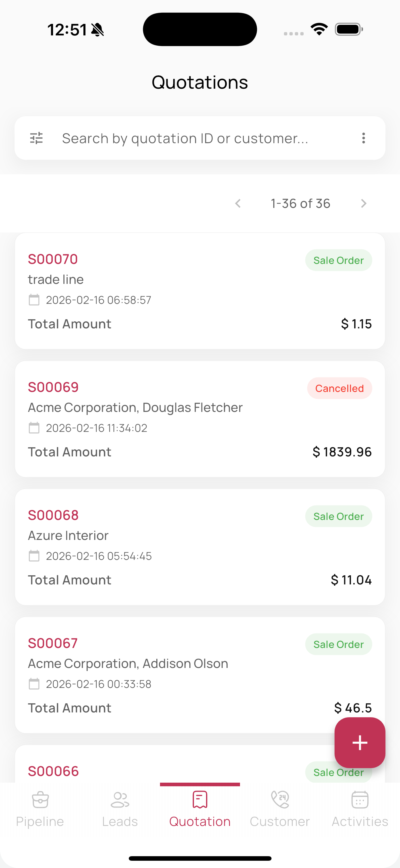Open the three-dot more options menu
Image resolution: width=400 pixels, height=868 pixels.
[363, 138]
